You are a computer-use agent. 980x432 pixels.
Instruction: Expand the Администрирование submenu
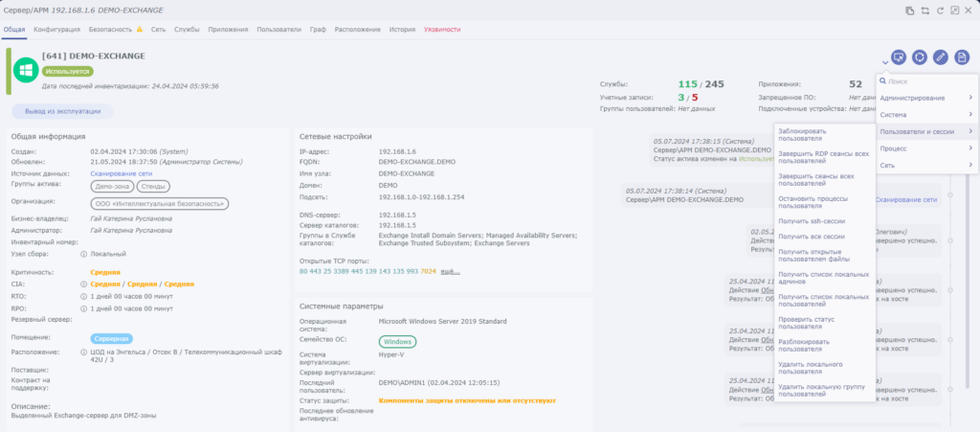click(x=926, y=98)
